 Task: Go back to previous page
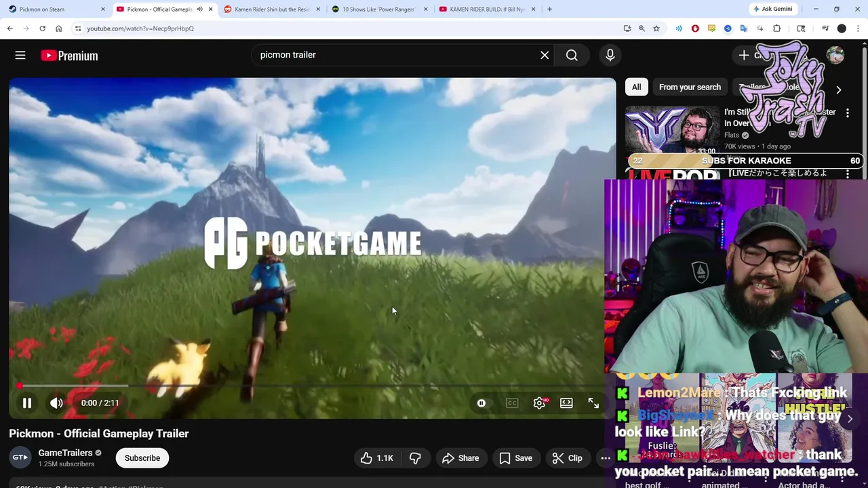[9, 28]
